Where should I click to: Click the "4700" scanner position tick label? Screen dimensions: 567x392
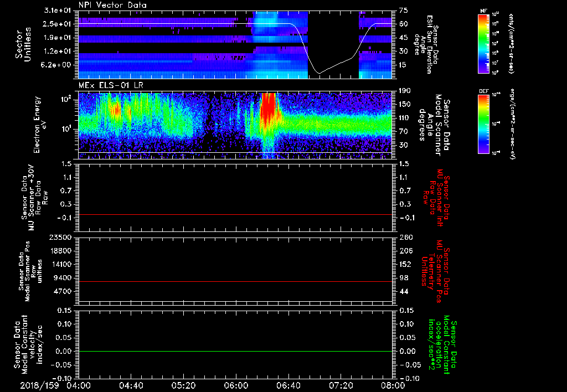[63, 292]
